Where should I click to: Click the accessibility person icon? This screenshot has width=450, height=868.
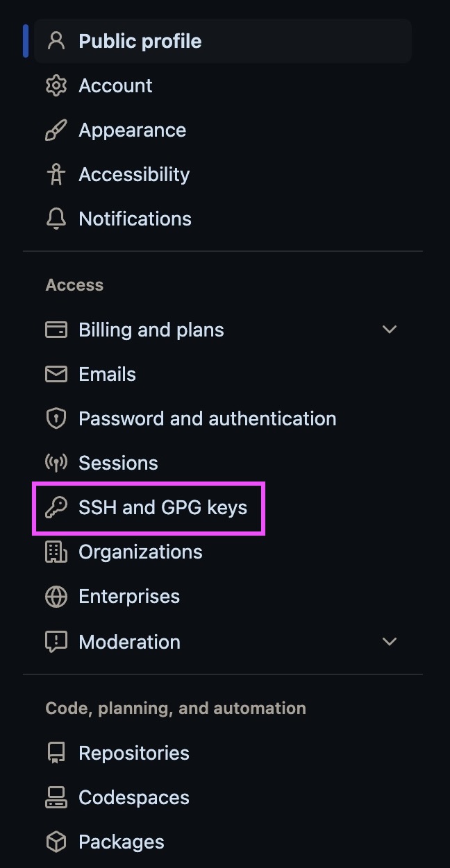coord(55,174)
